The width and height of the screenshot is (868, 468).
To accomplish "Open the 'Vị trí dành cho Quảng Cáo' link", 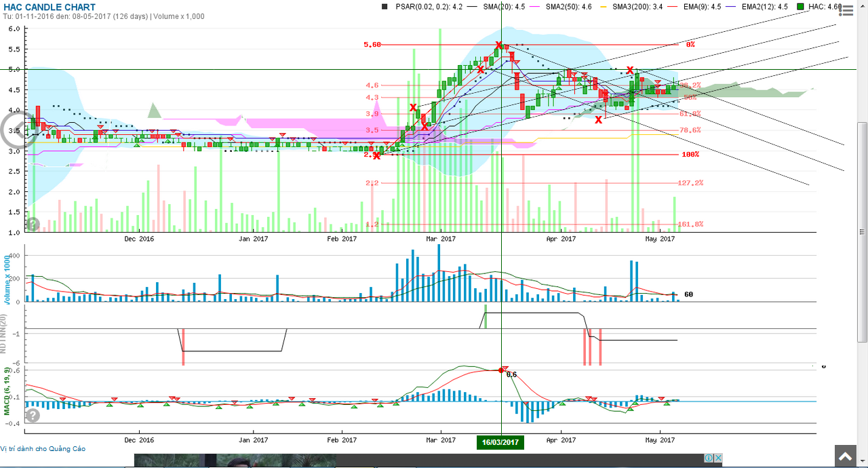I will coord(43,448).
